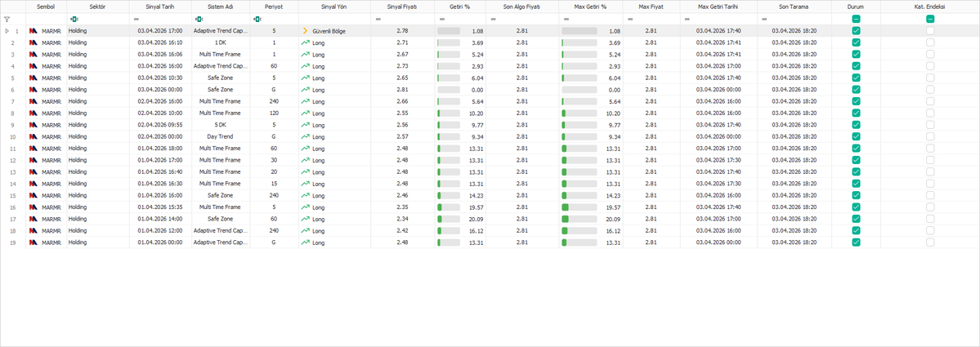Click the MARMR logo icon in row 10
The width and height of the screenshot is (980, 347).
tap(34, 136)
